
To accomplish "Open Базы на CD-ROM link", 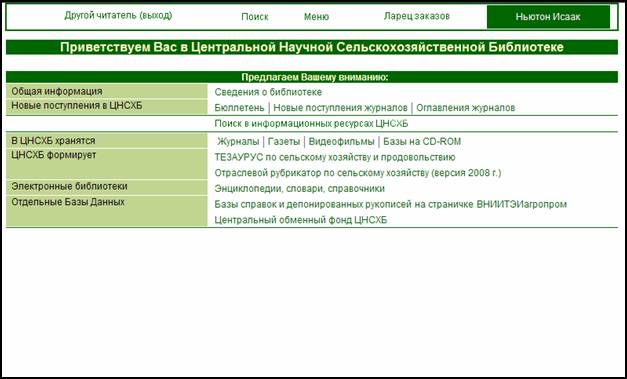I will pos(422,142).
